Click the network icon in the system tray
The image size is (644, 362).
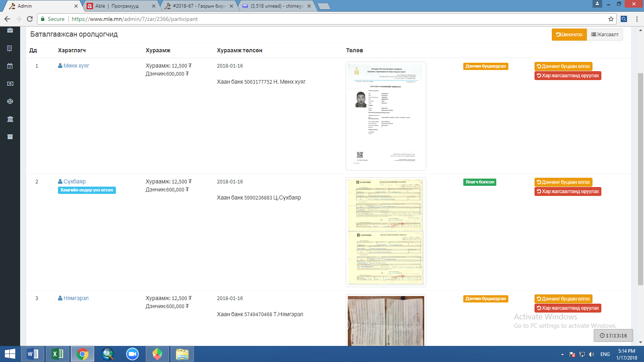582,354
